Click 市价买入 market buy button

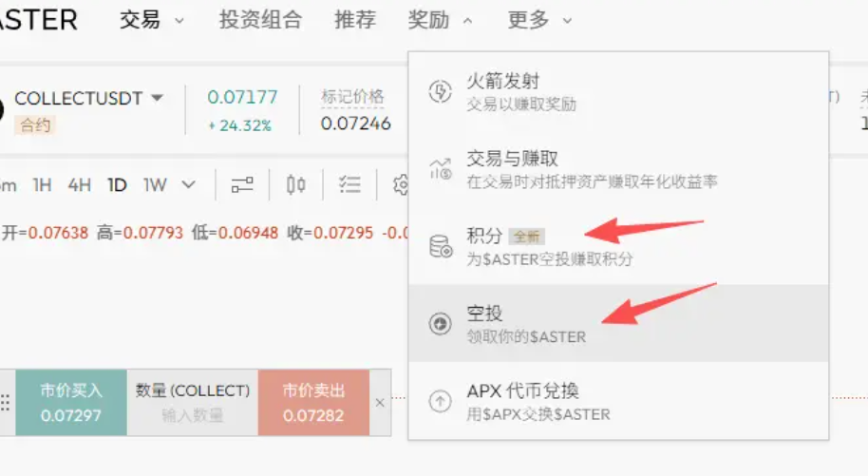tap(71, 403)
